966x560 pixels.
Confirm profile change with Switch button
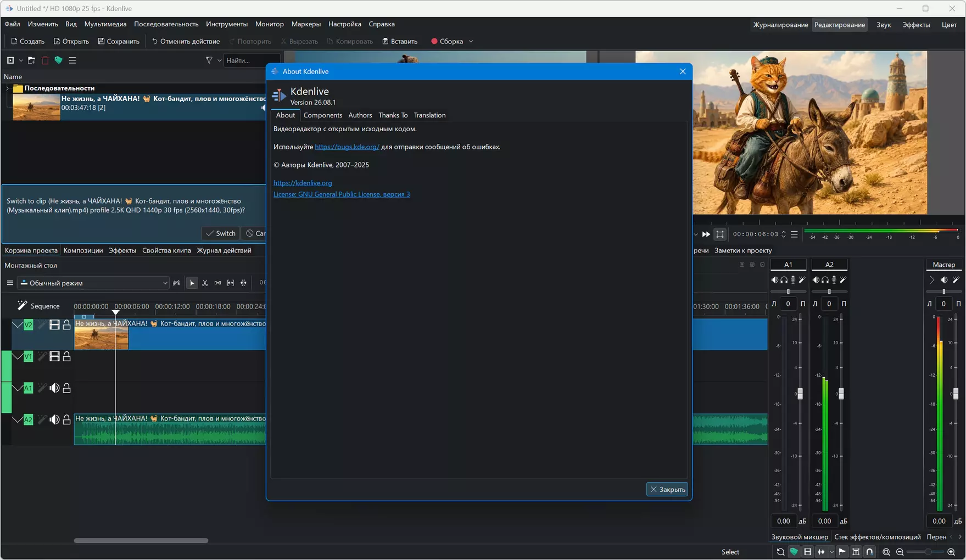(220, 233)
